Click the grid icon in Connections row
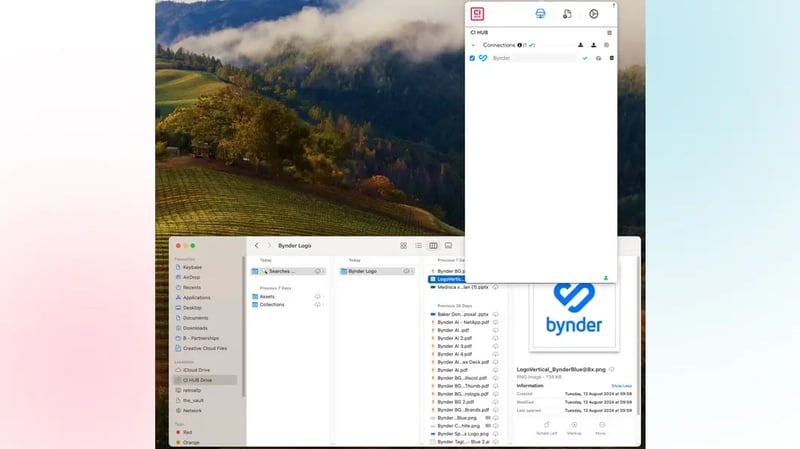The image size is (800, 449). [x=606, y=45]
